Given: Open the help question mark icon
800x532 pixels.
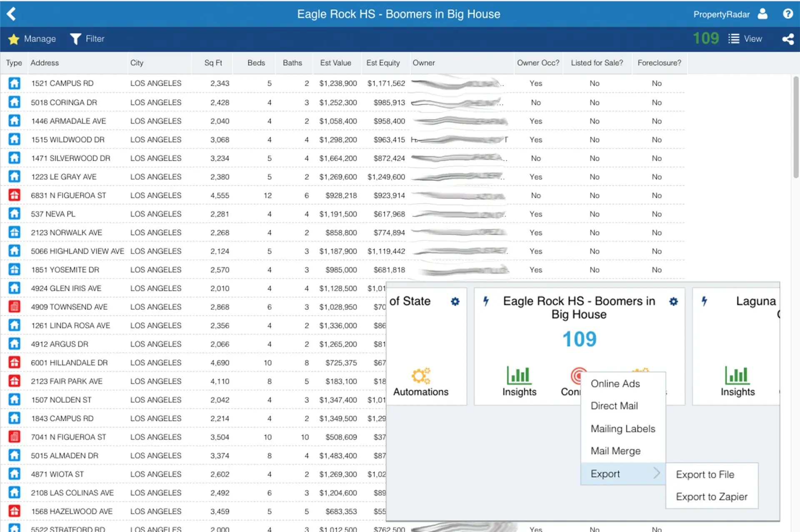Looking at the screenshot, I should point(787,14).
